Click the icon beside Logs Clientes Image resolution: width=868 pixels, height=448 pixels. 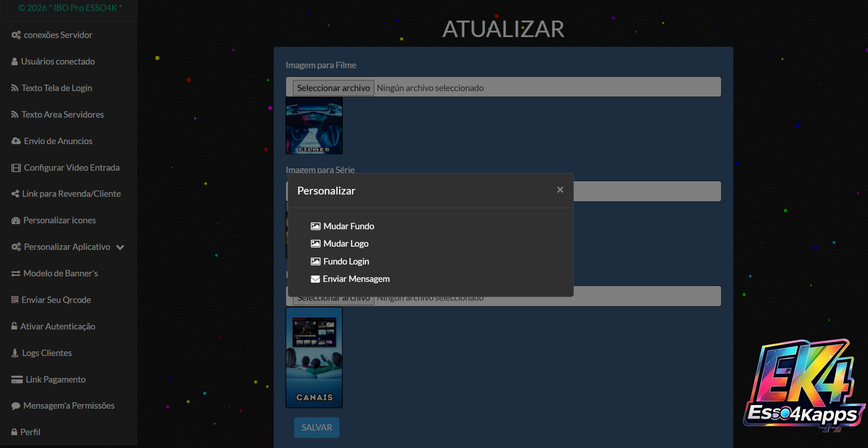(15, 353)
